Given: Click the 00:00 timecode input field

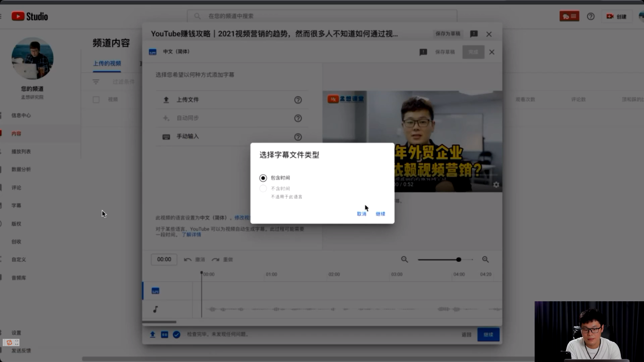Looking at the screenshot, I should pyautogui.click(x=164, y=259).
